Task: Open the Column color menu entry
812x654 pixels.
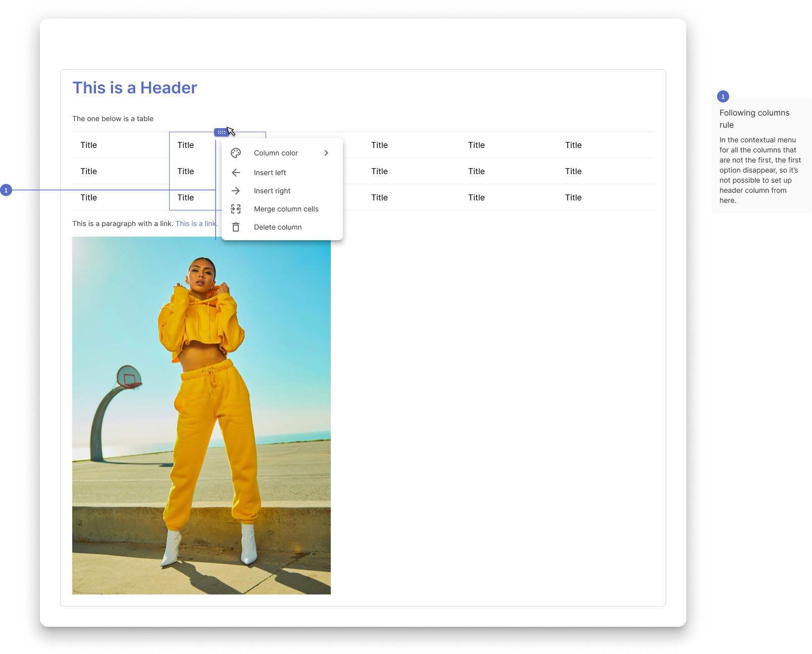Action: (x=282, y=153)
